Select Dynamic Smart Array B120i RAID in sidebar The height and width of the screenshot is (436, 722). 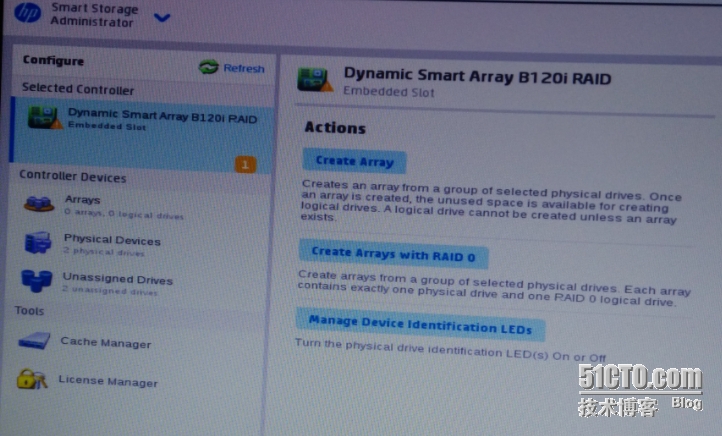142,134
